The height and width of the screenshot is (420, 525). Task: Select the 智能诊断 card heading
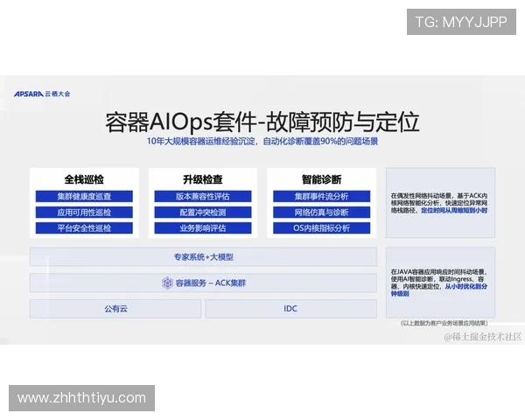click(x=321, y=179)
